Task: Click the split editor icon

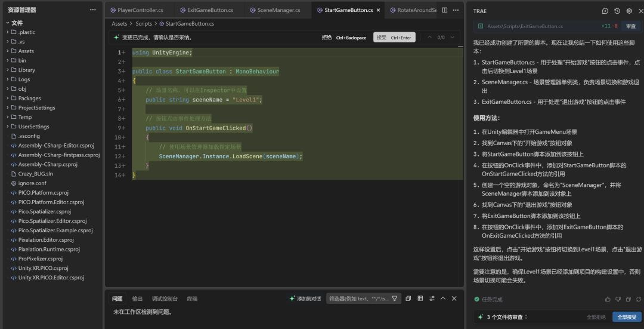Action: pyautogui.click(x=444, y=10)
